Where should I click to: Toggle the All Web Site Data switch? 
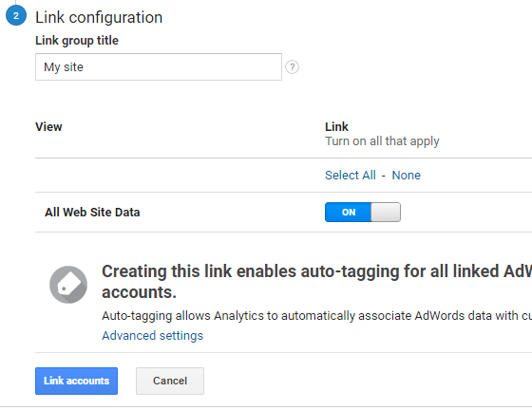pos(363,212)
